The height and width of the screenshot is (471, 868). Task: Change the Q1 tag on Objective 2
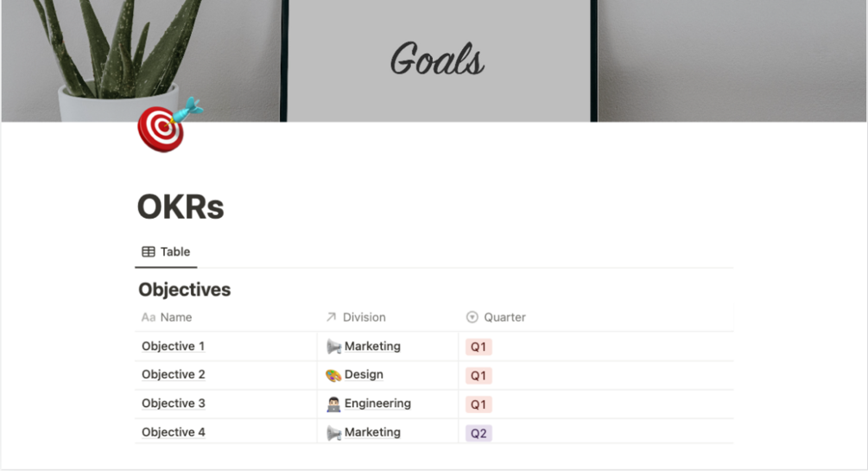[478, 376]
